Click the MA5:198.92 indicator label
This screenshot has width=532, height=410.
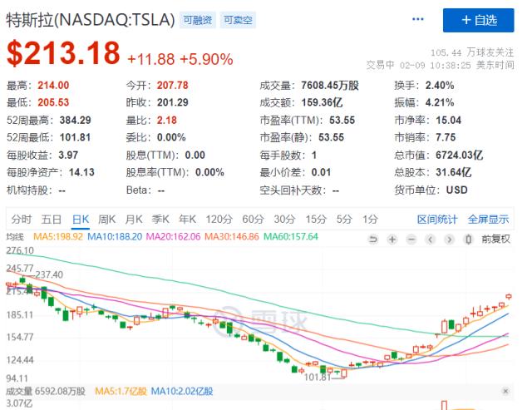[58, 237]
